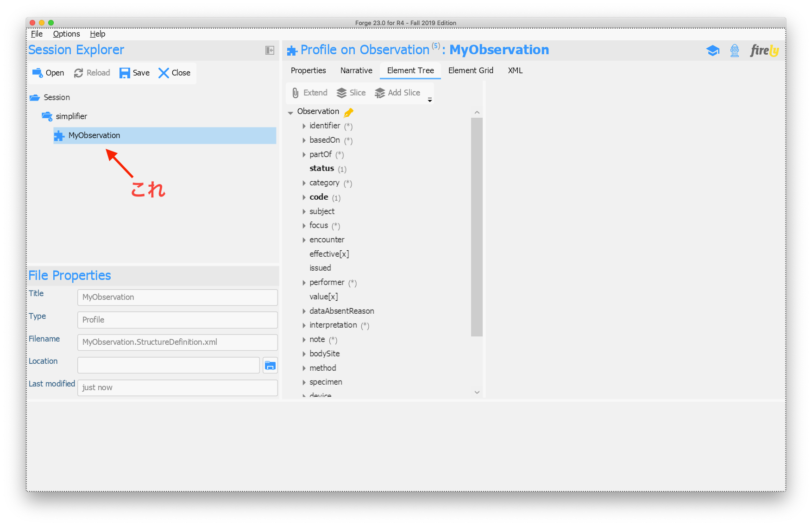Screen dimensions: 812x526
Task: Click the Filename input field
Action: (x=177, y=342)
